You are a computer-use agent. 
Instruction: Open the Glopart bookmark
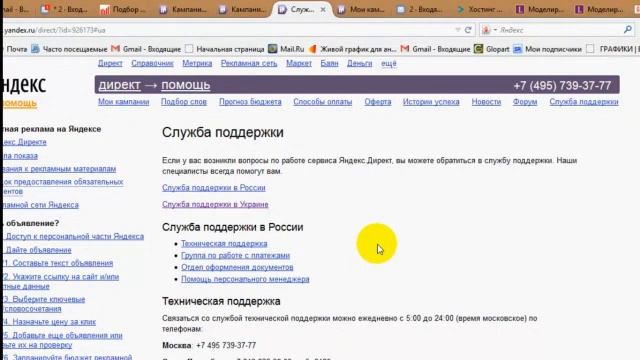click(491, 49)
